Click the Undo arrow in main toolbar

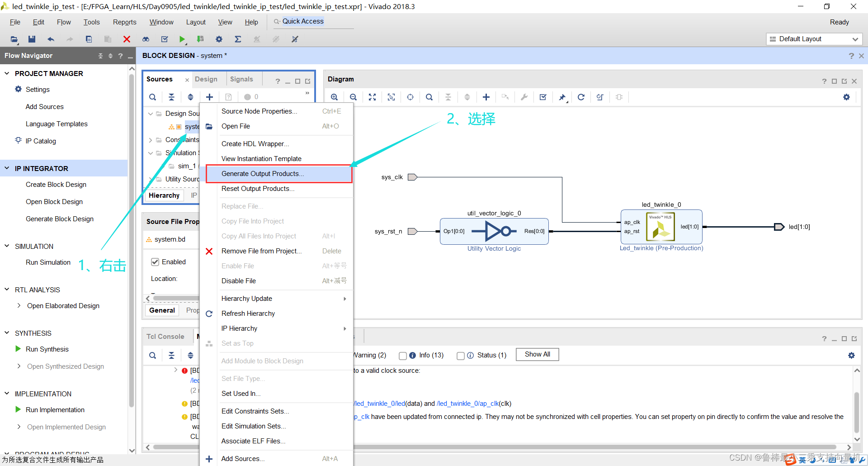click(x=51, y=39)
